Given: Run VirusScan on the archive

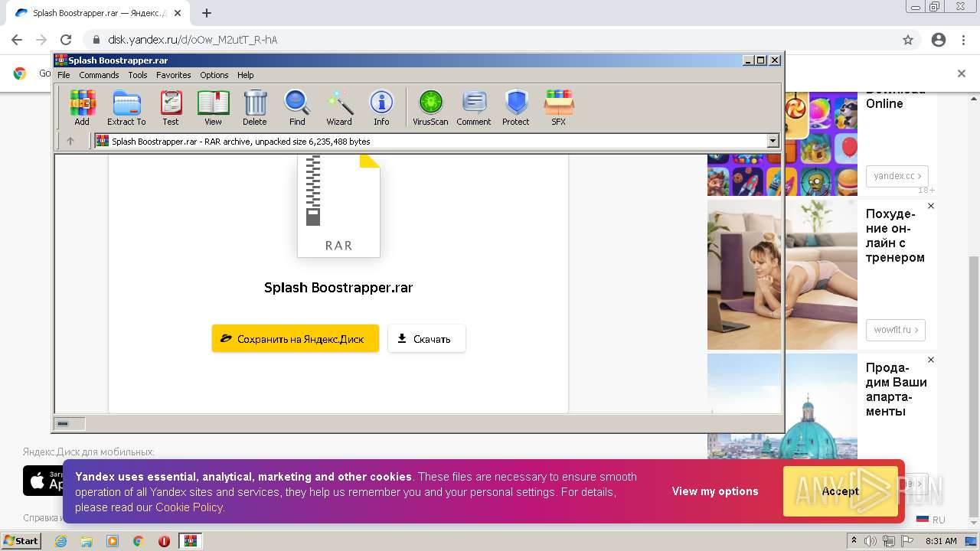Looking at the screenshot, I should coord(430,107).
